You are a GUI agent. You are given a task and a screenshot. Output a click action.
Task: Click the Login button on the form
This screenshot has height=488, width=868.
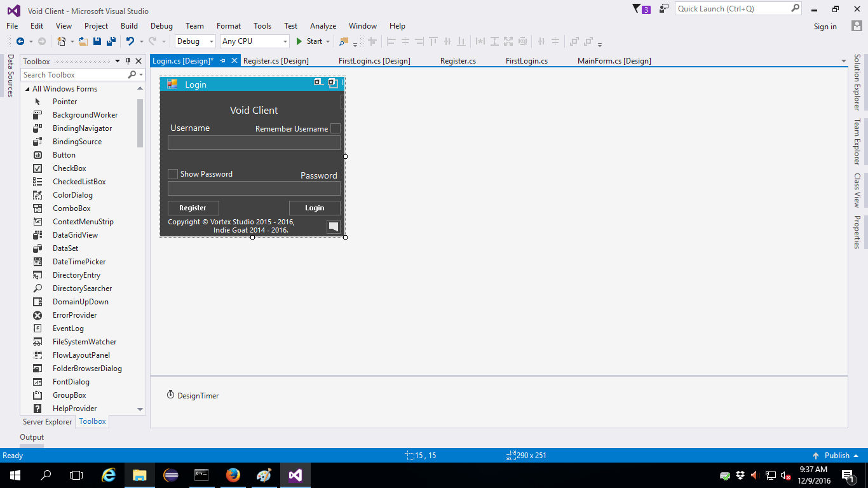(315, 208)
